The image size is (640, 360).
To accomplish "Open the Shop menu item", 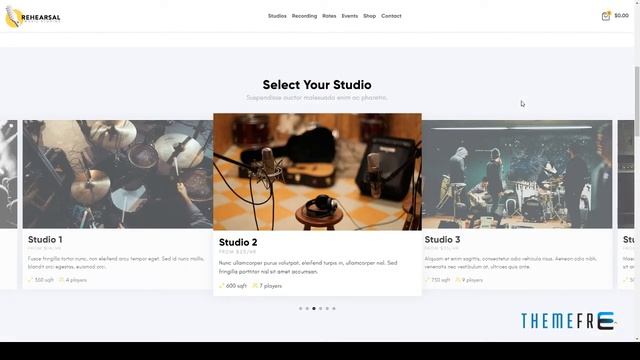I will tap(369, 16).
